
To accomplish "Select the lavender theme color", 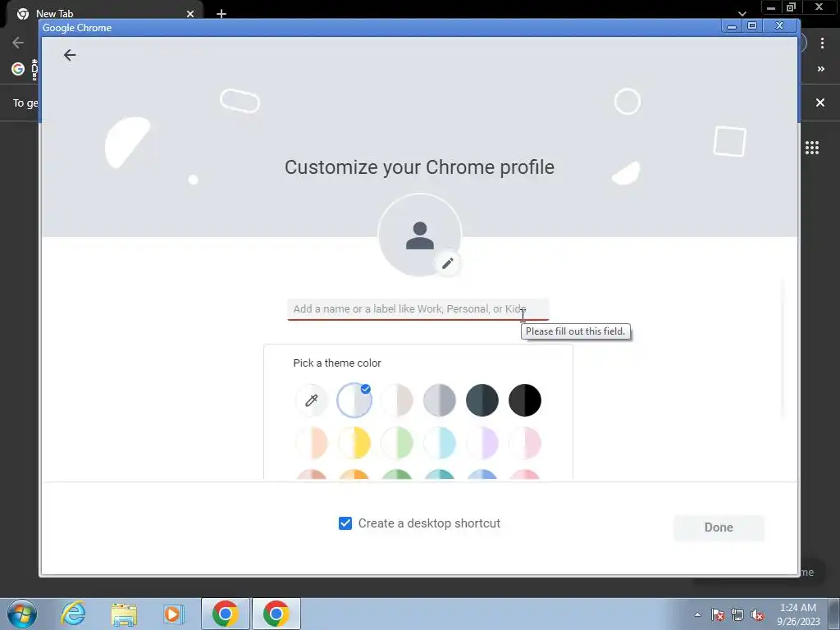I will click(482, 443).
